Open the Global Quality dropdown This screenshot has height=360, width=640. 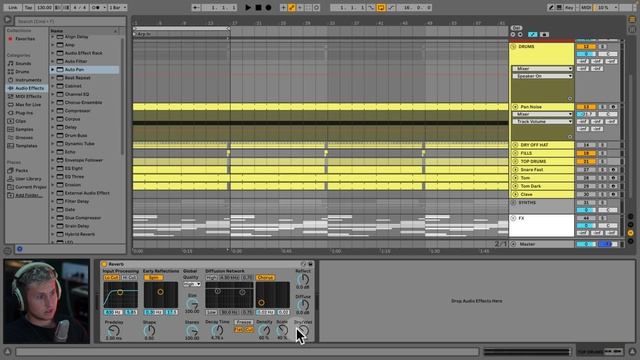pyautogui.click(x=192, y=284)
